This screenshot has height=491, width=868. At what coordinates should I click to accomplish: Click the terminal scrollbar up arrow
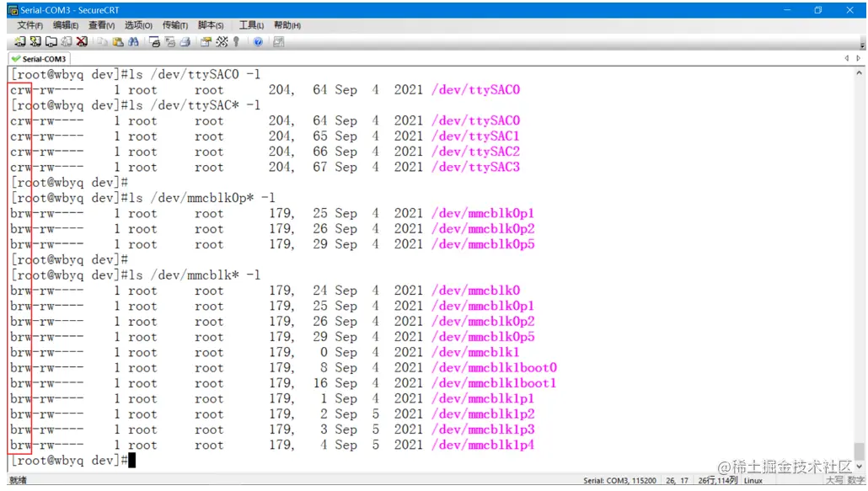click(859, 73)
